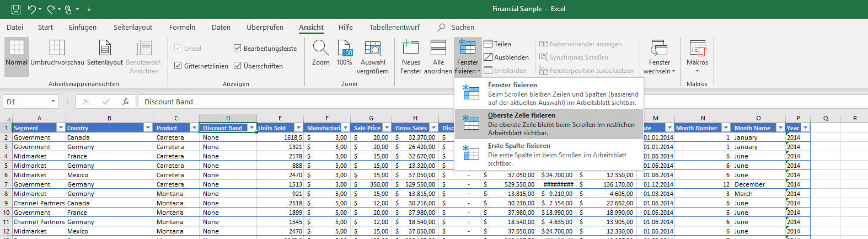Click the Save icon in title bar

[x=16, y=9]
